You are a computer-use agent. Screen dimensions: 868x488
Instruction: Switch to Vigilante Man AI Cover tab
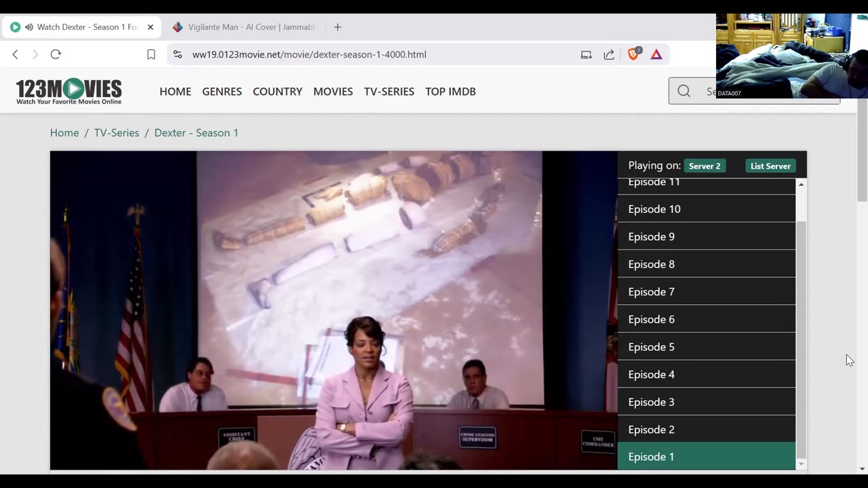click(x=248, y=27)
